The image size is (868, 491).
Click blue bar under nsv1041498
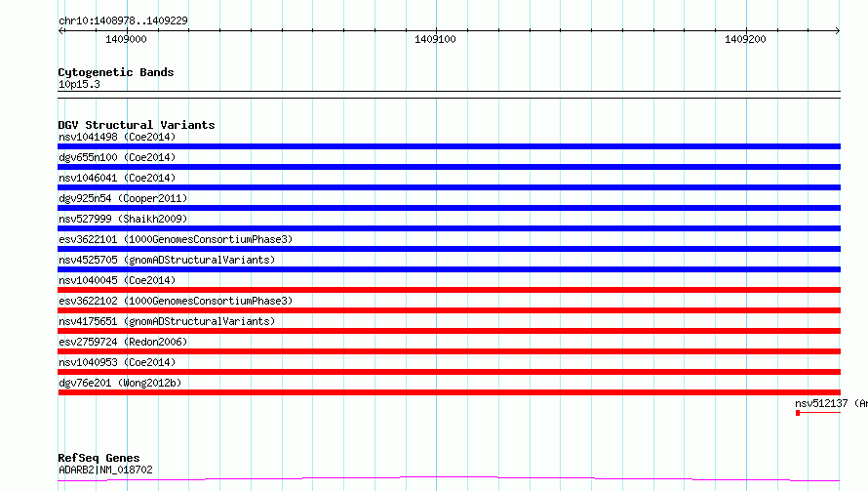click(449, 146)
